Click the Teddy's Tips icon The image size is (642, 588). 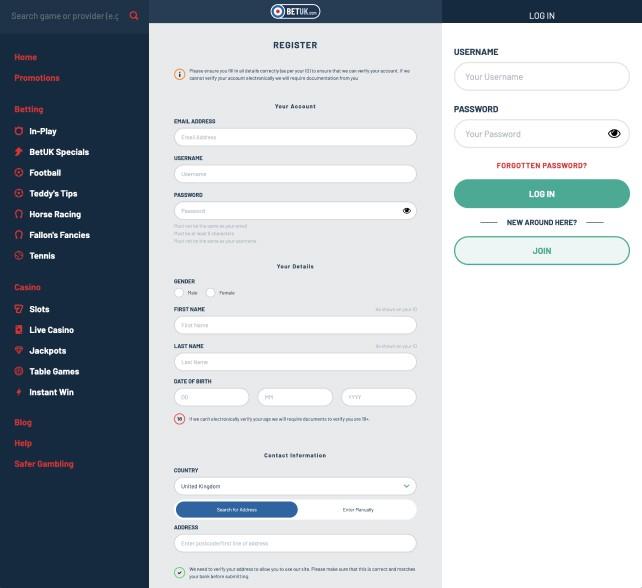19,193
